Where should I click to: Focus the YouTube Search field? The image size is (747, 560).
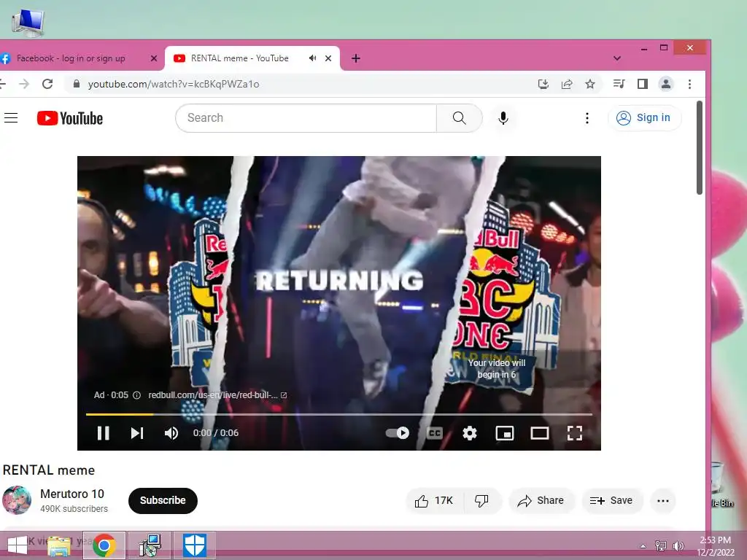click(306, 117)
